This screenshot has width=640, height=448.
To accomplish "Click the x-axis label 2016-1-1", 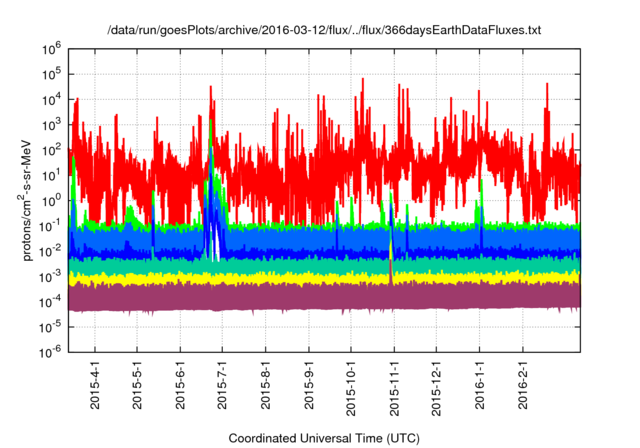I will (x=480, y=385).
